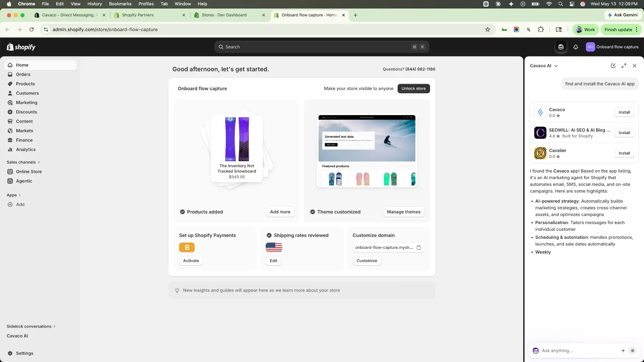
Task: Open the Chrome three-dot menu
Action: click(636, 30)
